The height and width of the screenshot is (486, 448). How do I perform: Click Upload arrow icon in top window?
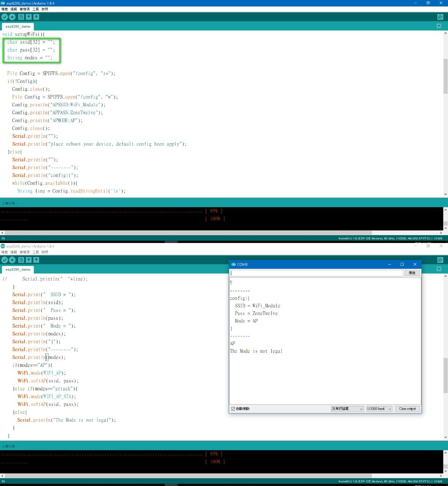[x=12, y=17]
